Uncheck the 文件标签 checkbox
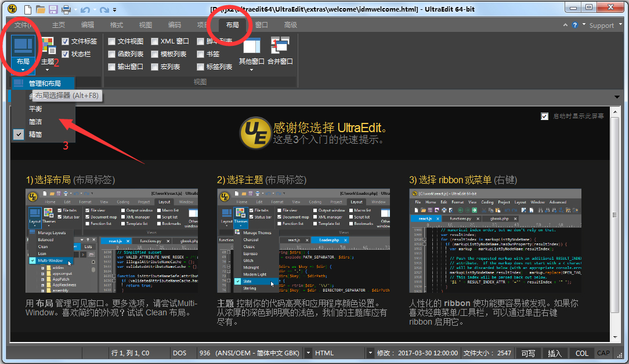 (x=65, y=41)
